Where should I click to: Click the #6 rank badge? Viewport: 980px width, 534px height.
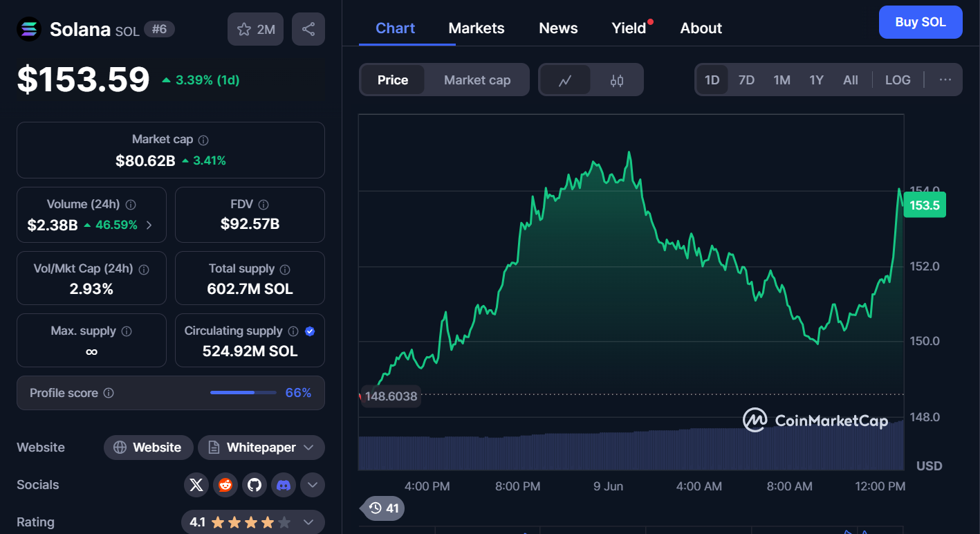point(159,29)
